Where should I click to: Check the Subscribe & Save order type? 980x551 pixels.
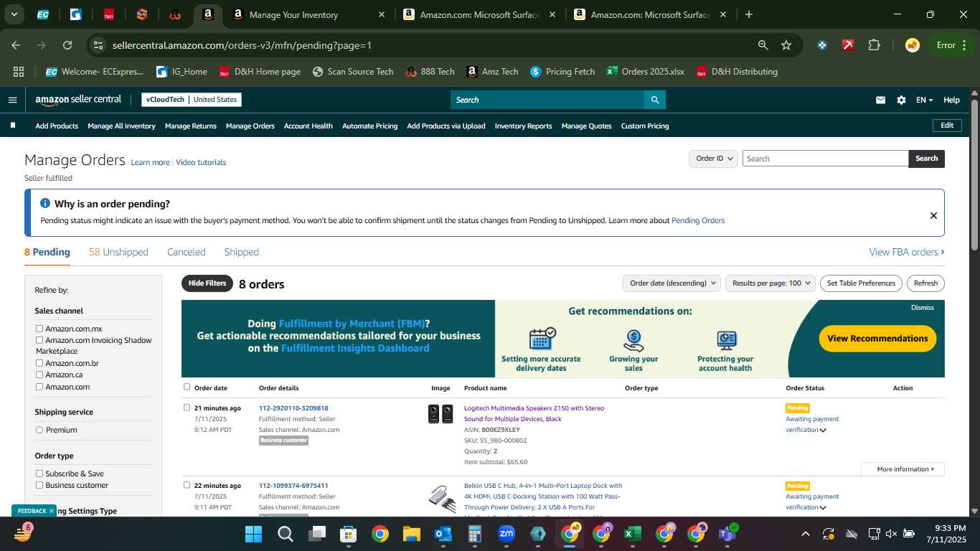click(x=39, y=474)
